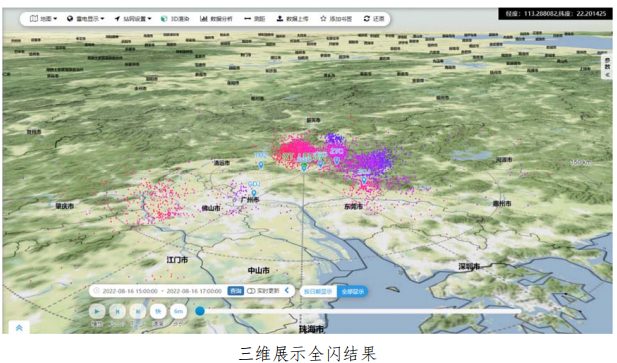The image size is (617, 363).
Task: Click the longitude latitude coordinate readout
Action: pos(555,14)
